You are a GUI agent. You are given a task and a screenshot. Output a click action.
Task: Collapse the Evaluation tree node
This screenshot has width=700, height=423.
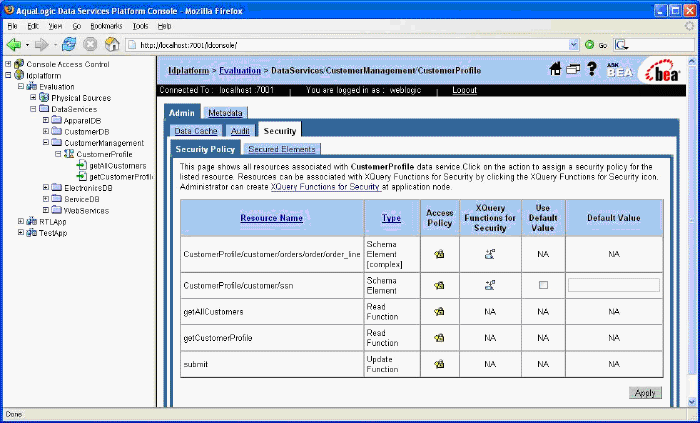(x=21, y=87)
